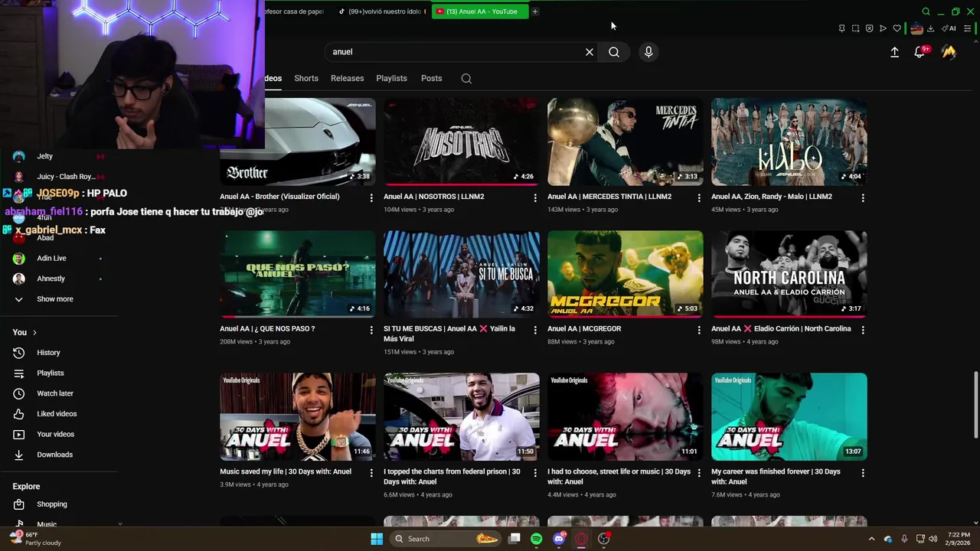This screenshot has width=980, height=551.
Task: Open options for 'Malo | LLNM2' video
Action: click(863, 197)
